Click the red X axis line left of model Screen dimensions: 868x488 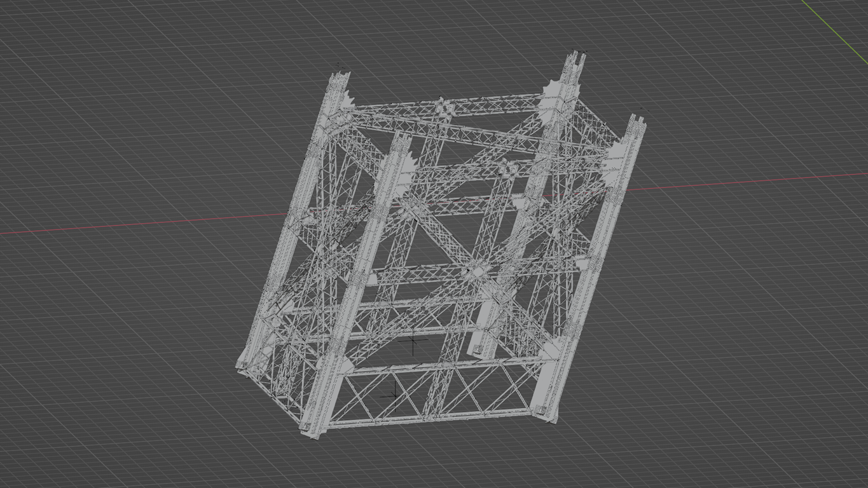coord(127,224)
